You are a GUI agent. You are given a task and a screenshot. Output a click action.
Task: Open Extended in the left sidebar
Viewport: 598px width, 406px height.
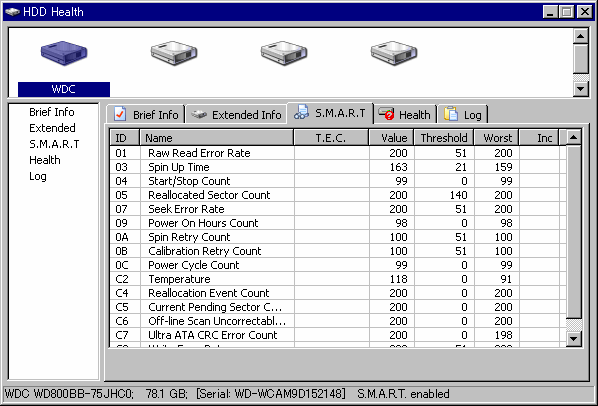(52, 128)
